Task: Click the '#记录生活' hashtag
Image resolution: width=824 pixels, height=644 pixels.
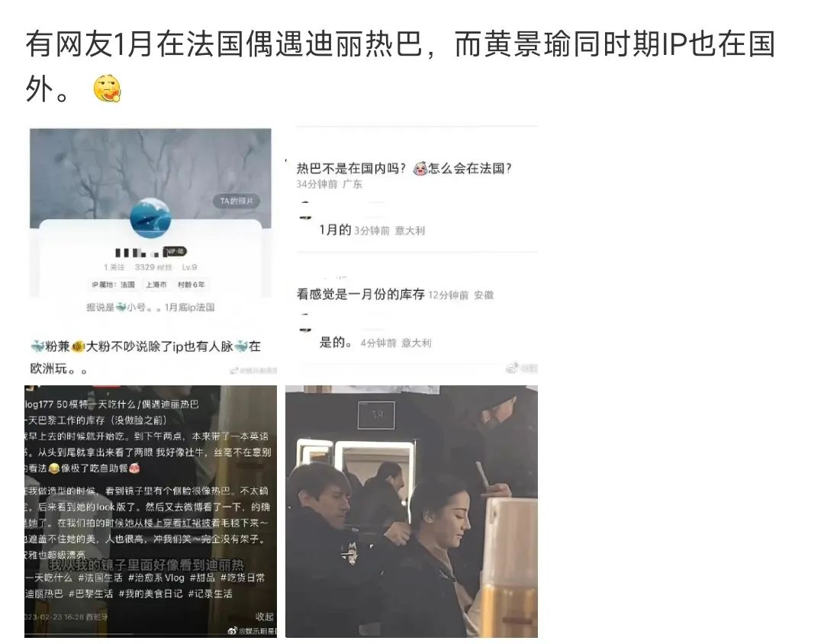Action: (x=211, y=594)
